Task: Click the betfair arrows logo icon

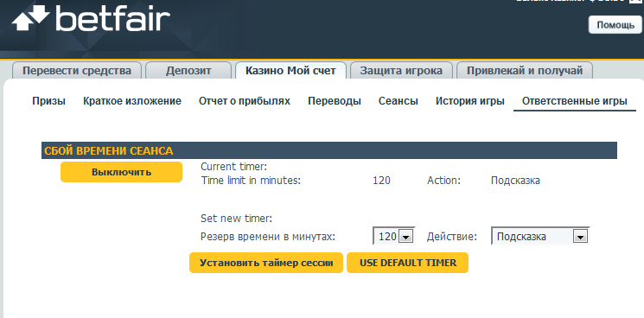Action: coord(31,16)
